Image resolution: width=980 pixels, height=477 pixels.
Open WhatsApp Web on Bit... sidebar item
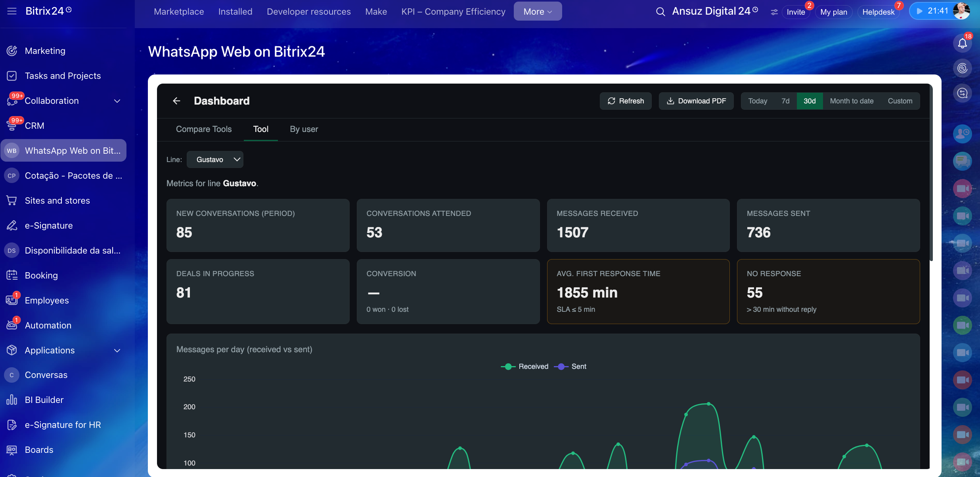point(63,151)
